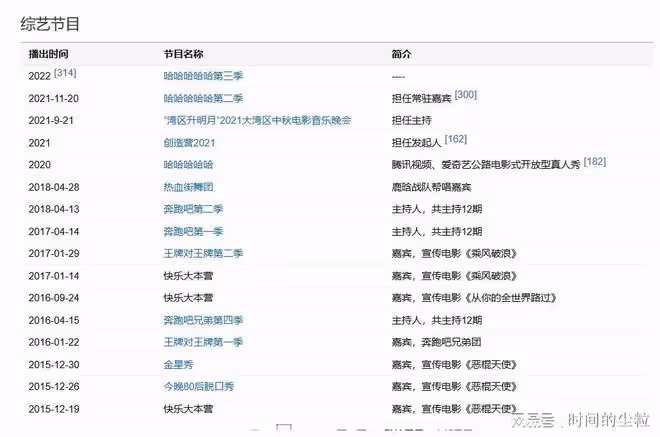
Task: Click the 播出时间 column header
Action: point(48,54)
